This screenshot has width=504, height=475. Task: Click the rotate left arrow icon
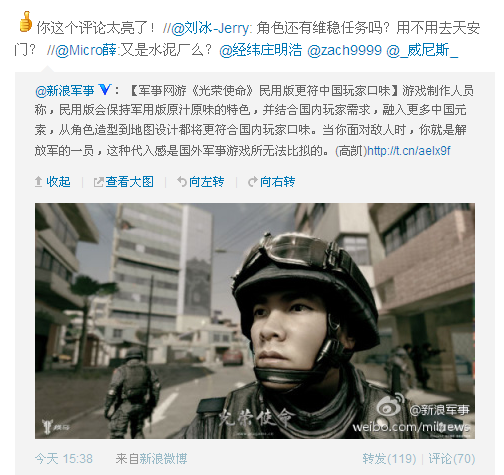point(182,182)
